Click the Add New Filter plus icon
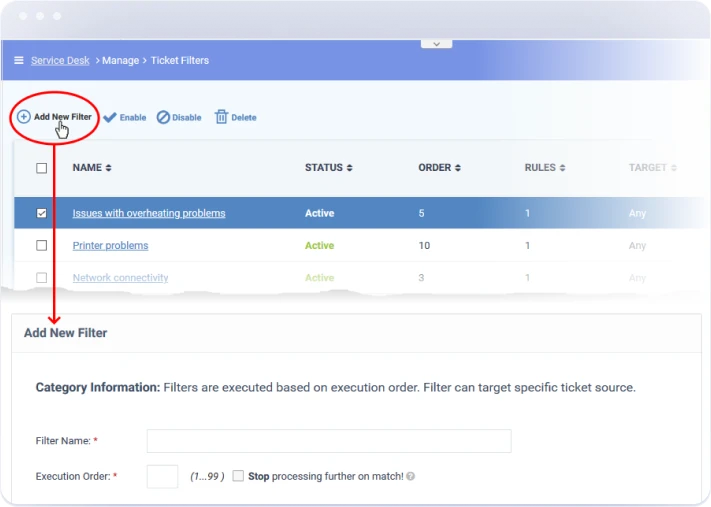Screen dimensions: 711x507 [24, 117]
